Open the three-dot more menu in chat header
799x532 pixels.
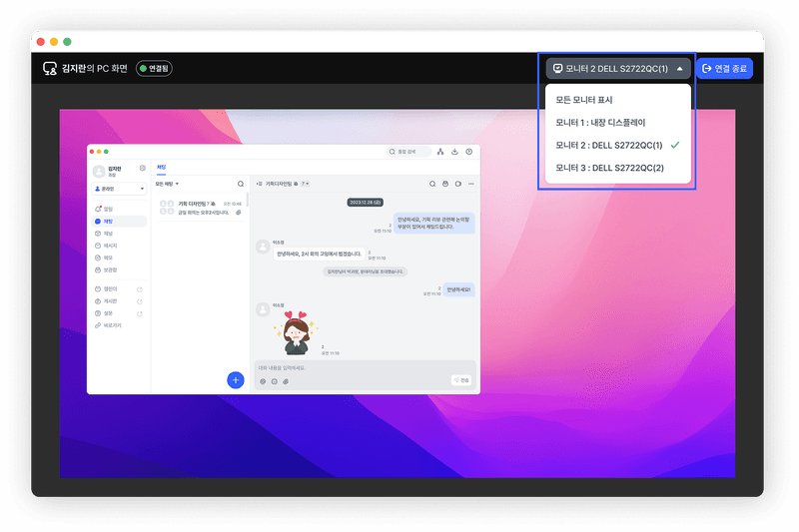point(470,184)
